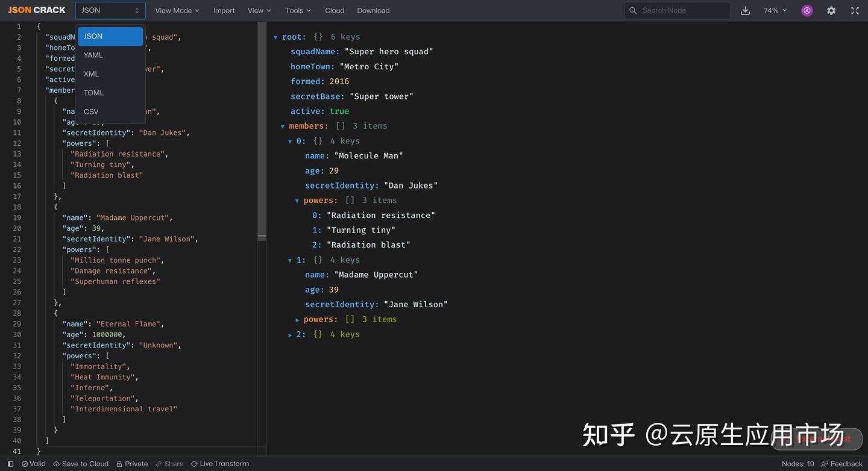Click the download image icon near zoom control
Screen dimensions: 868x471
click(746, 10)
